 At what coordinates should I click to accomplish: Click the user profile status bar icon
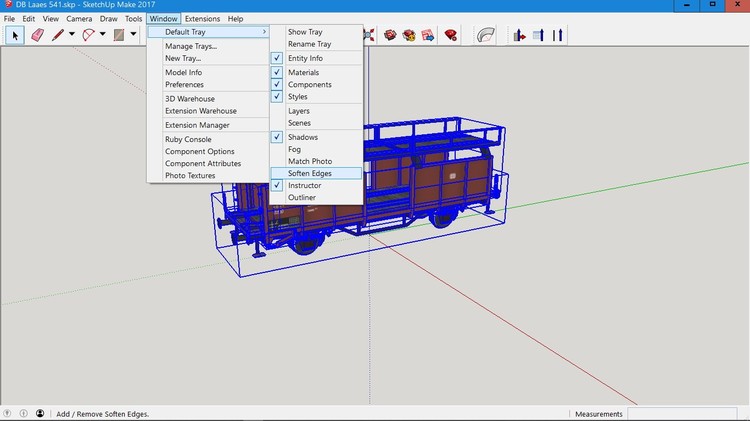click(x=40, y=413)
